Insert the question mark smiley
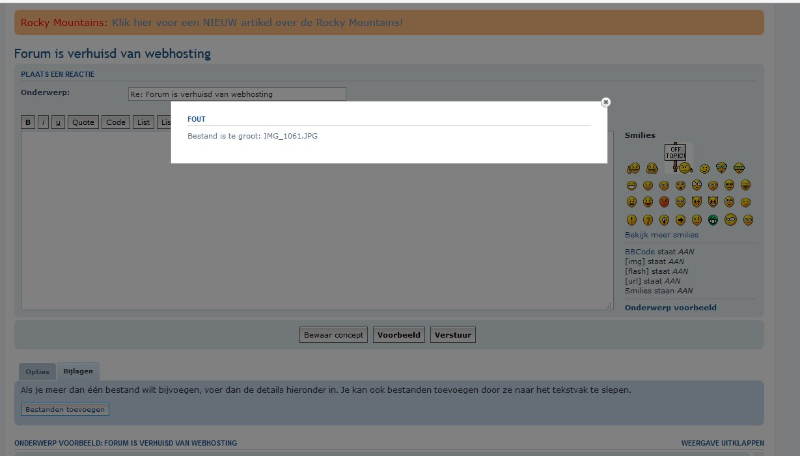 coord(648,220)
